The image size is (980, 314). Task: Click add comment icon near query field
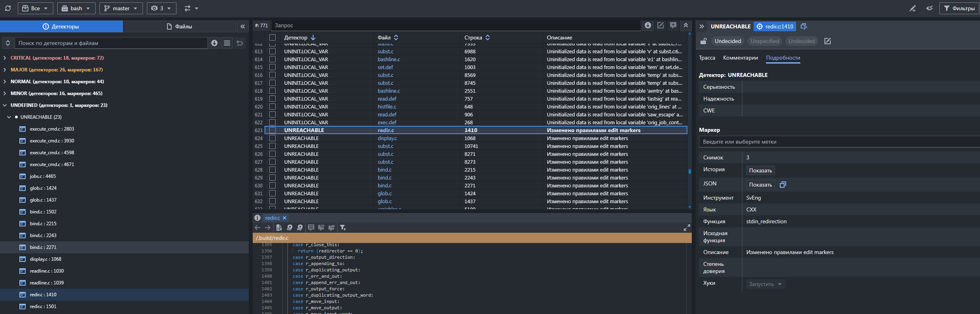[673, 25]
